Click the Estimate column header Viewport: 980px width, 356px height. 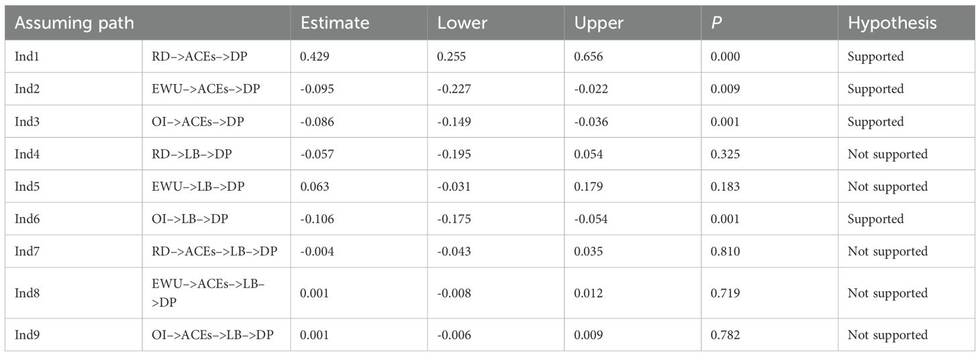[335, 23]
